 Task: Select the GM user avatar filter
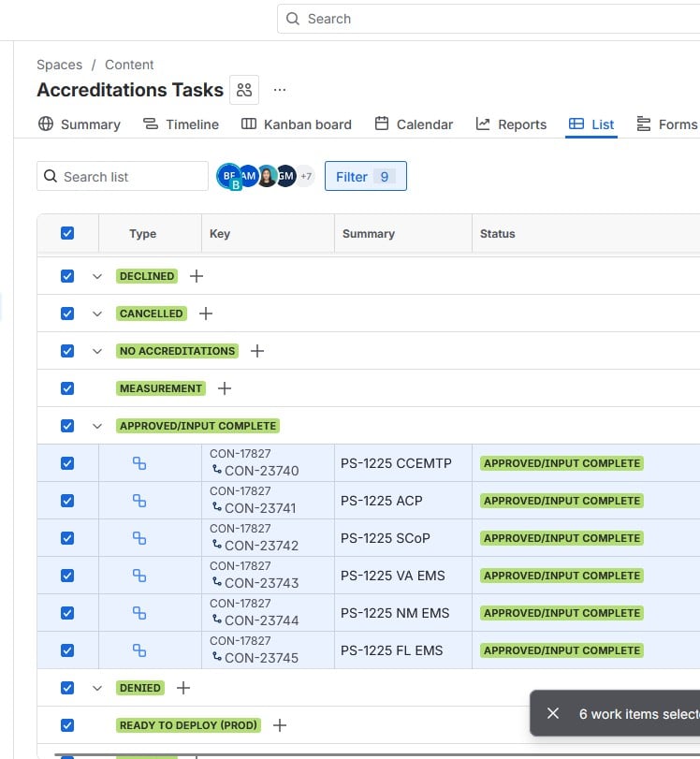point(285,176)
